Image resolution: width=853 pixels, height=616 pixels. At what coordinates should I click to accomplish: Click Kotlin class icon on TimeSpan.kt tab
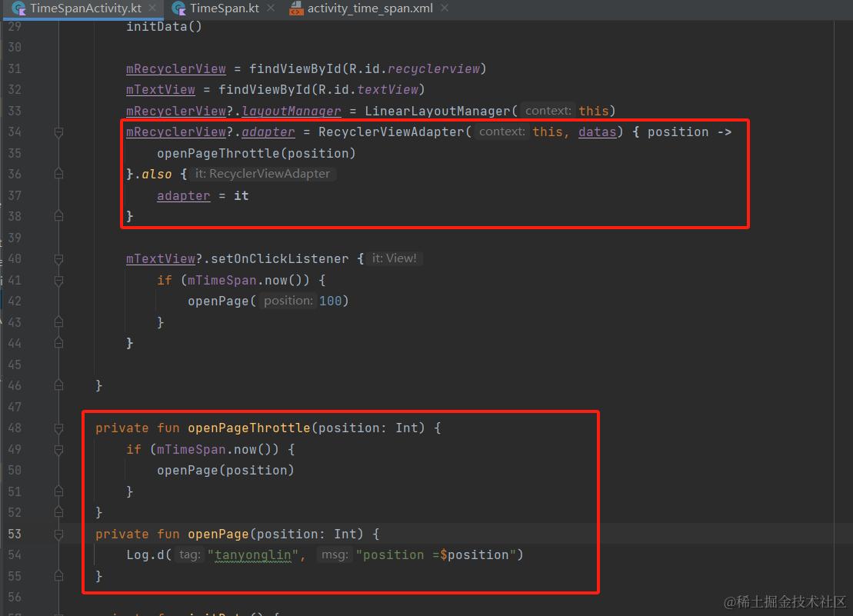coord(178,8)
